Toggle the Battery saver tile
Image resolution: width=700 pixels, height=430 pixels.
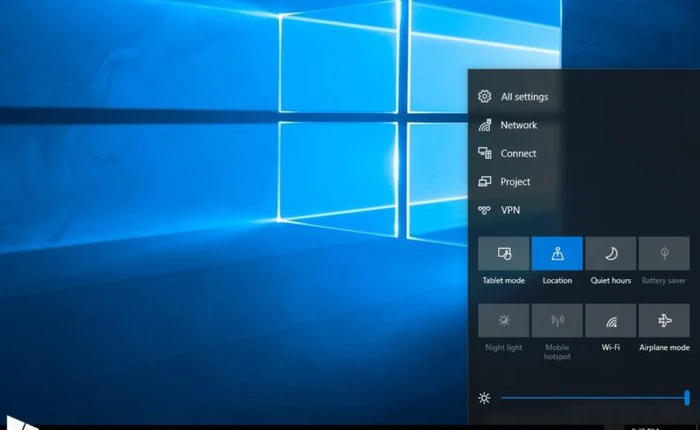click(664, 254)
